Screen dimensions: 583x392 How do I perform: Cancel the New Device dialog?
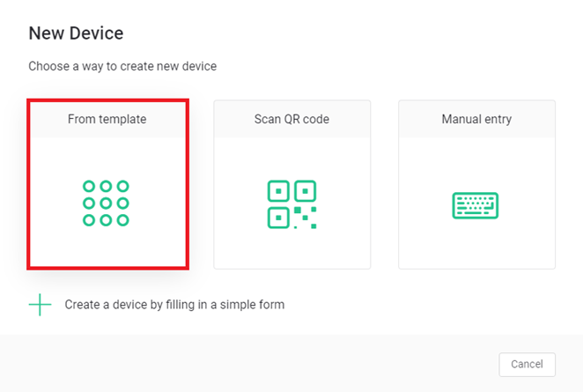527,364
